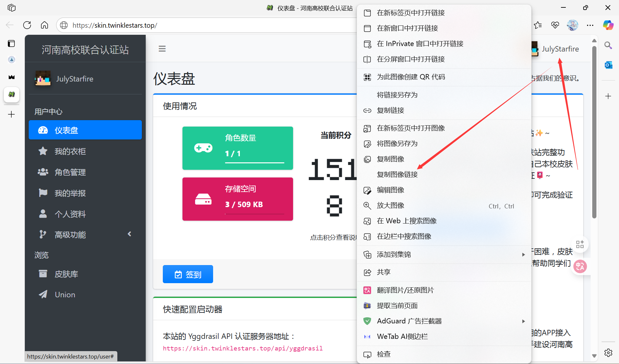Expand the 添加到集锦 submenu

coord(523,254)
